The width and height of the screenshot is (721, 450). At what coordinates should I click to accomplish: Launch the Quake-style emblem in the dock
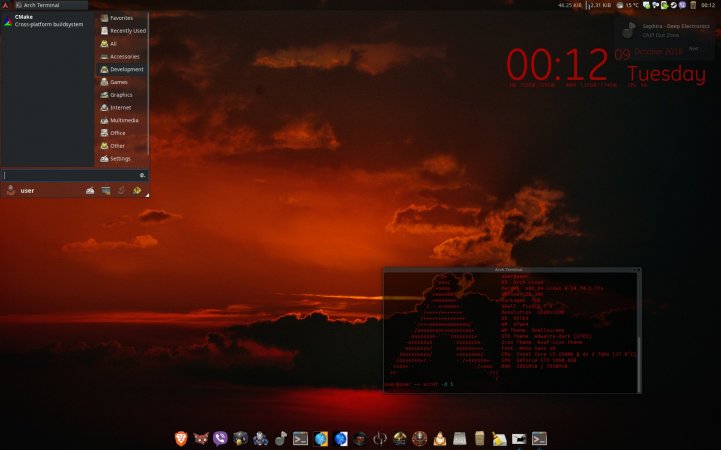tap(380, 439)
